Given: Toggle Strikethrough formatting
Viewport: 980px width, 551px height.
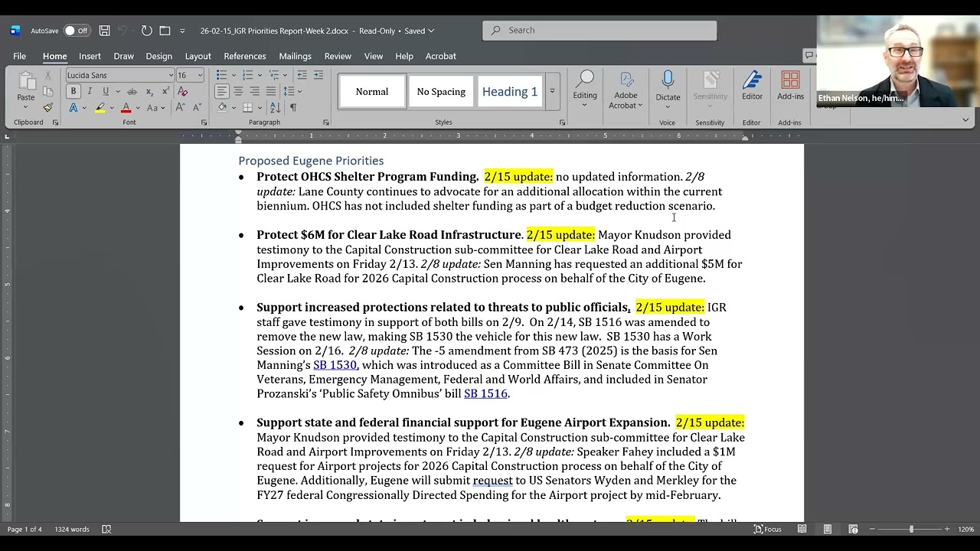Looking at the screenshot, I should click(130, 91).
